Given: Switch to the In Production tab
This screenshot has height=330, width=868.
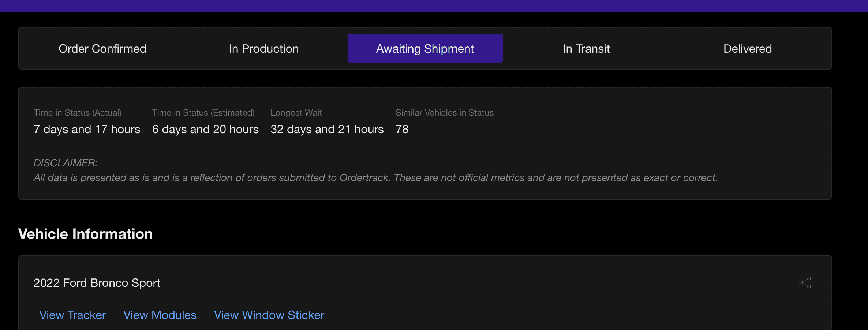Looking at the screenshot, I should tap(263, 49).
